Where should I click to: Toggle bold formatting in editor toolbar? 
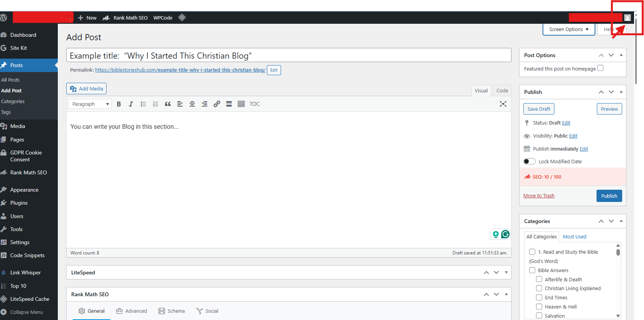click(119, 104)
